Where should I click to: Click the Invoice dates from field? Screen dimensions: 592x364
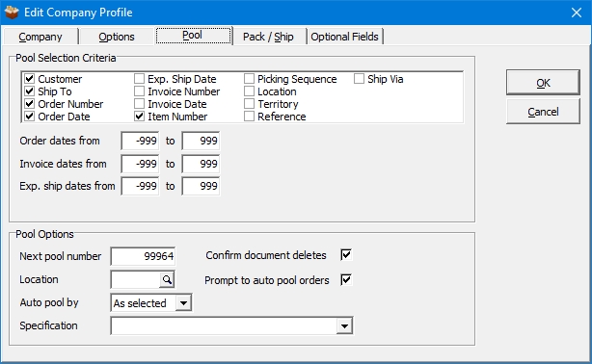[140, 164]
